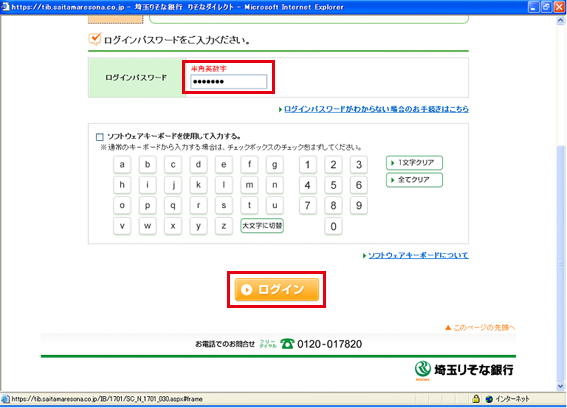Open the ソフトウェアキーボードについて link
The height and width of the screenshot is (408, 567).
418,255
